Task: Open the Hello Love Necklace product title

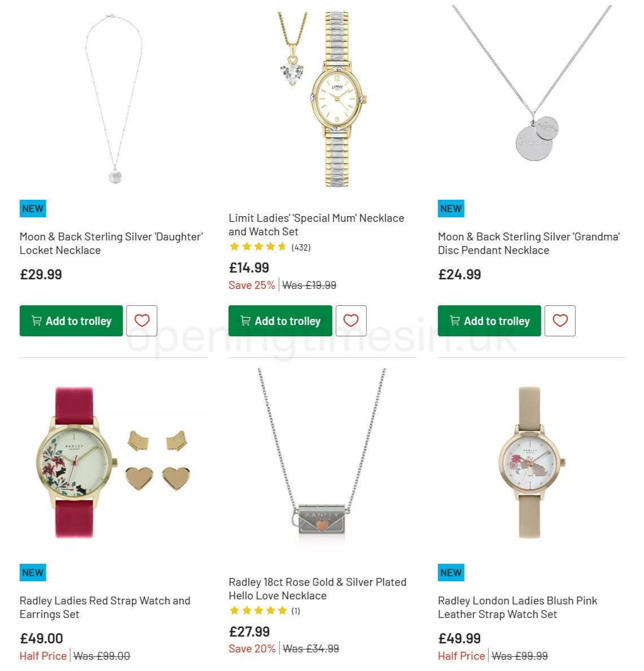Action: [x=317, y=589]
